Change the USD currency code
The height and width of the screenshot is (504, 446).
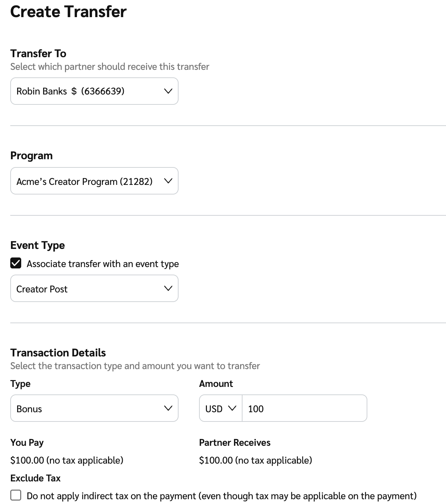tap(214, 409)
